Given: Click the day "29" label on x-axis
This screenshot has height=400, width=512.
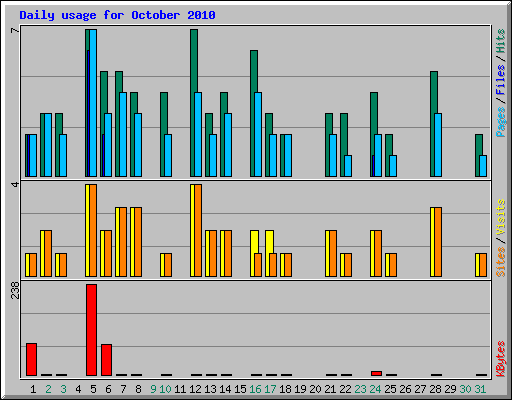Looking at the screenshot, I should coord(450,389).
